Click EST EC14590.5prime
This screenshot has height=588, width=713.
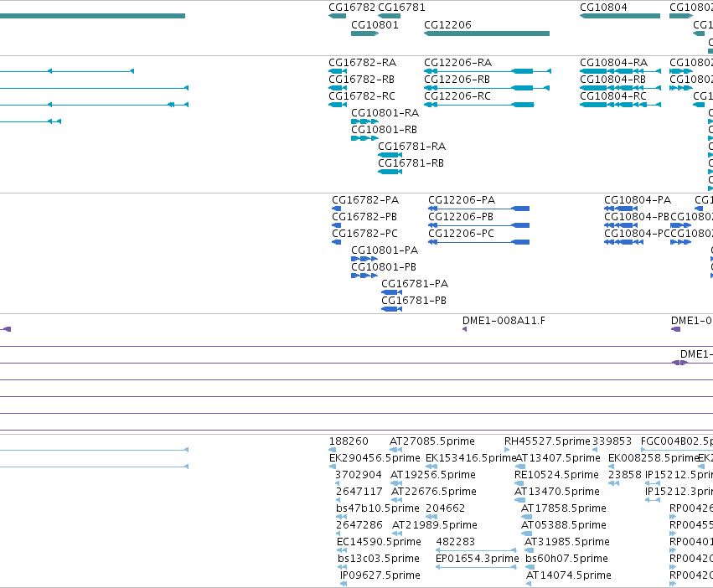pos(379,542)
